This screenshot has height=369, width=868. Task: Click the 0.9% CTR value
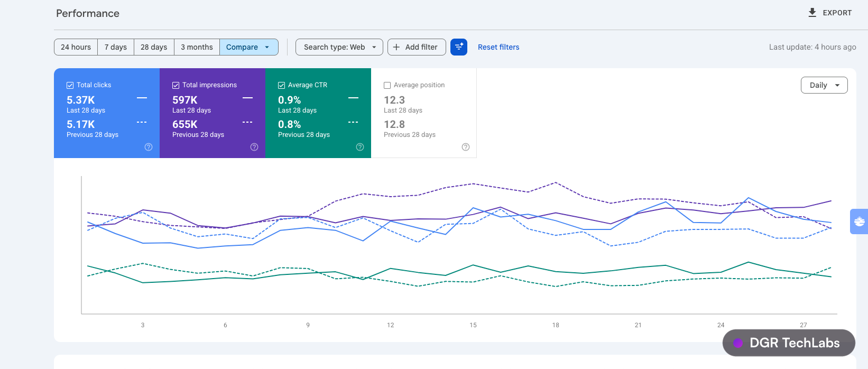coord(290,100)
